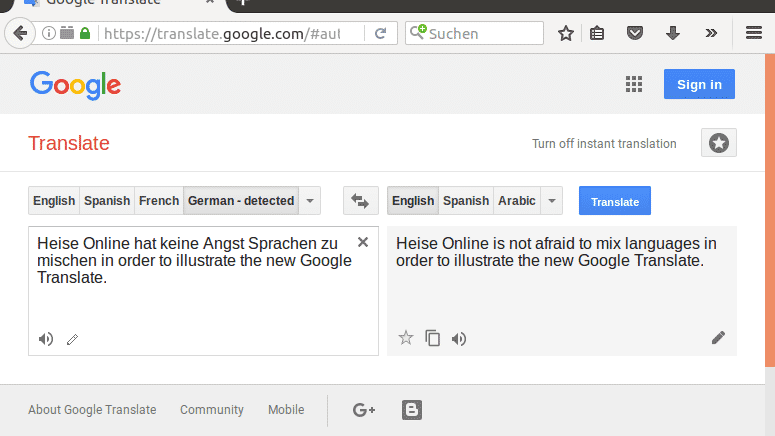Bookmark this page with the star icon
This screenshot has width=775, height=436.
pos(566,33)
